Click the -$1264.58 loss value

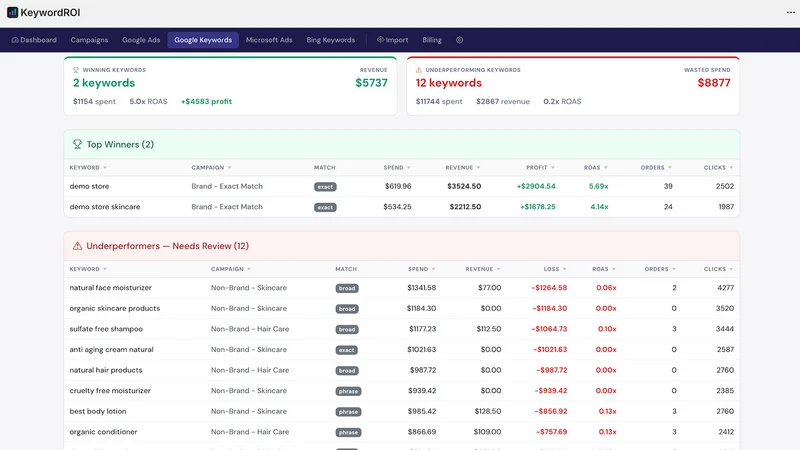[x=549, y=288]
